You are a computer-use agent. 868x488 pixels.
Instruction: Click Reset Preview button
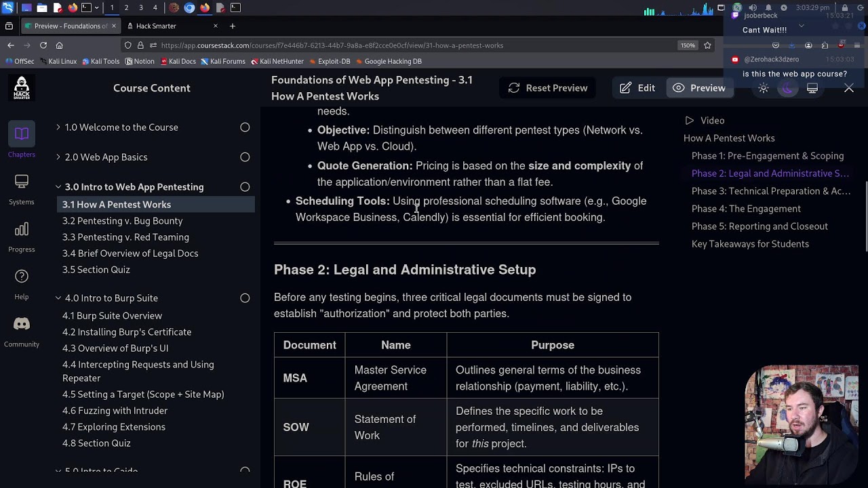(x=548, y=88)
